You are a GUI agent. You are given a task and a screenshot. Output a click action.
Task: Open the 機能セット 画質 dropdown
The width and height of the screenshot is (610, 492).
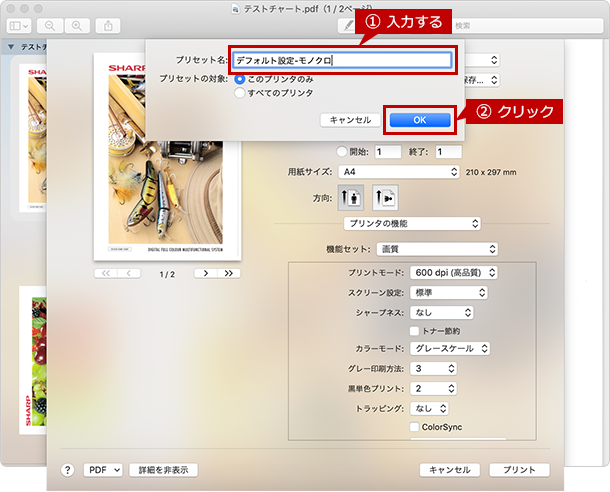coord(437,249)
